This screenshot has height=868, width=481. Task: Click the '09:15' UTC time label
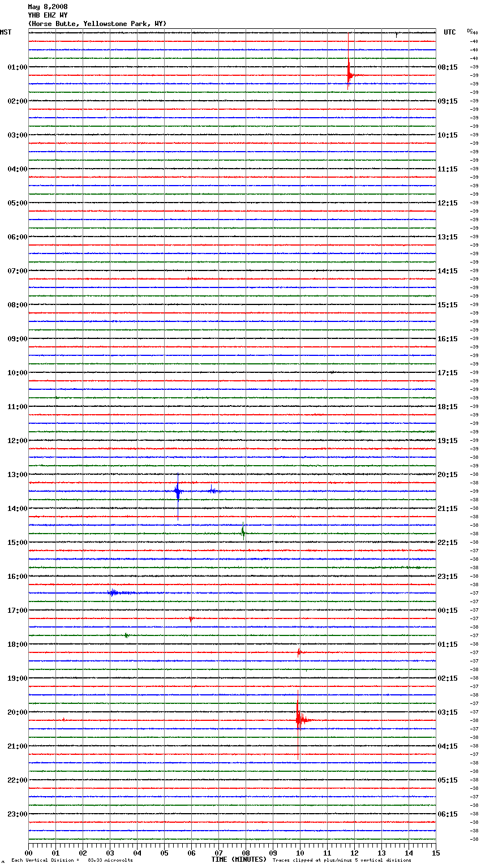pos(448,101)
